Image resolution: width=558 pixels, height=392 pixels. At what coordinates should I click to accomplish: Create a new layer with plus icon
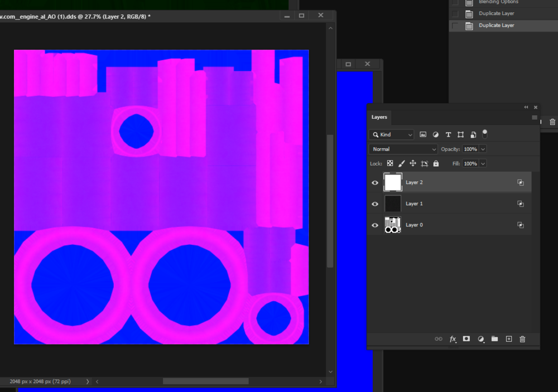pyautogui.click(x=508, y=339)
